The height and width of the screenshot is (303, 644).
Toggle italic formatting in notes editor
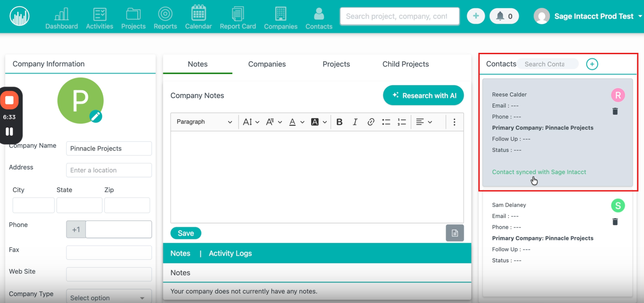[x=355, y=122]
